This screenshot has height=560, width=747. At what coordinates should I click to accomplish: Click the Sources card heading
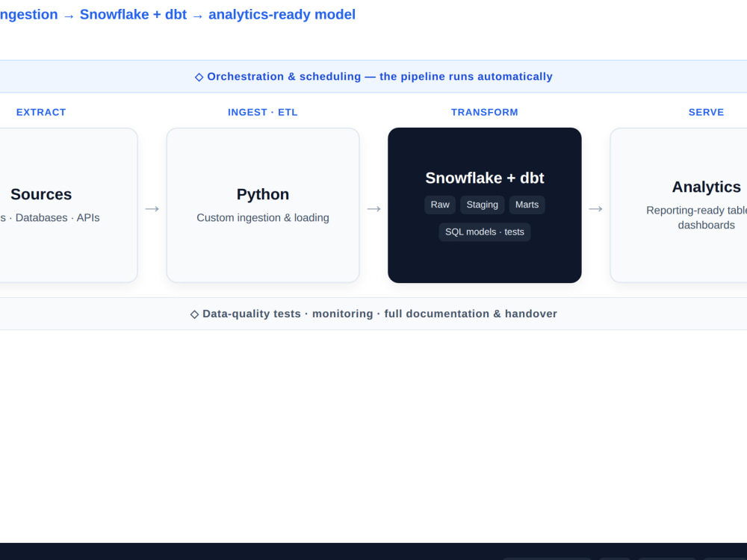point(41,194)
